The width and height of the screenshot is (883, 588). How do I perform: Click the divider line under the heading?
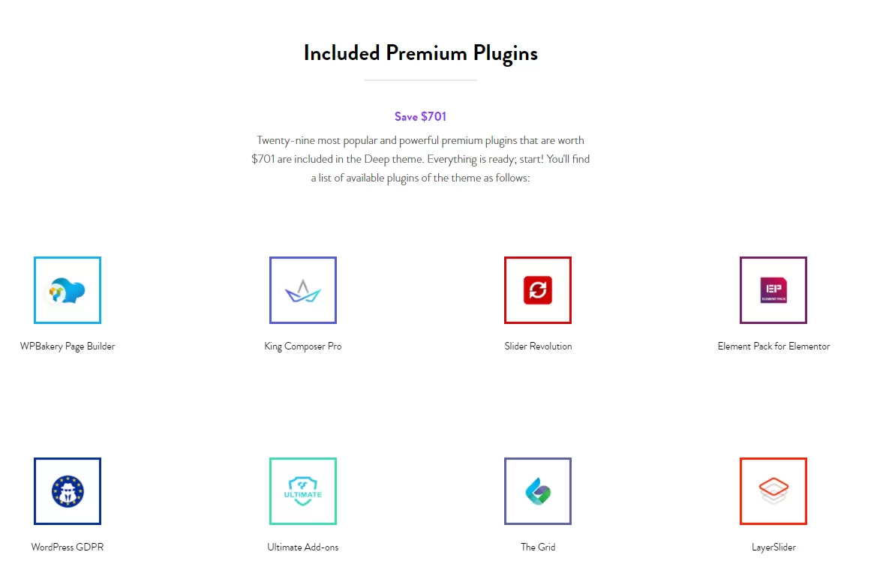click(420, 79)
